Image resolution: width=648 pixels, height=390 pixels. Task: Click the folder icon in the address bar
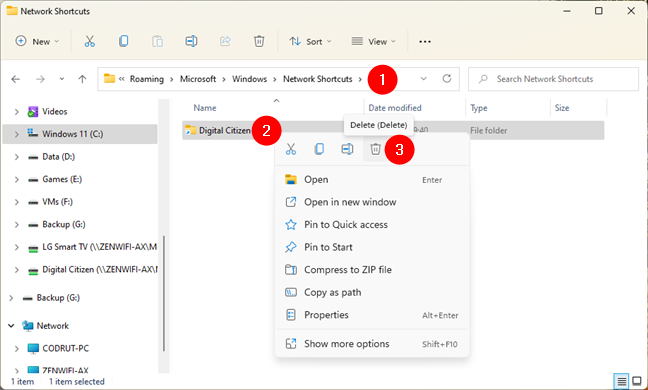click(109, 78)
